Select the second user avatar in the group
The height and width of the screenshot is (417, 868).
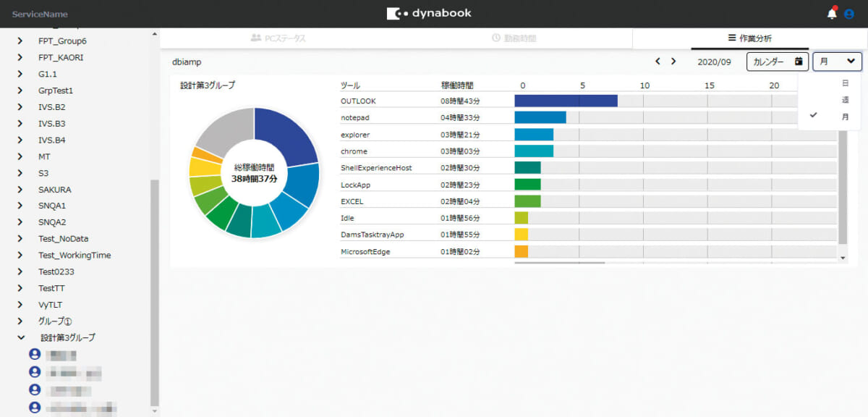click(x=34, y=372)
